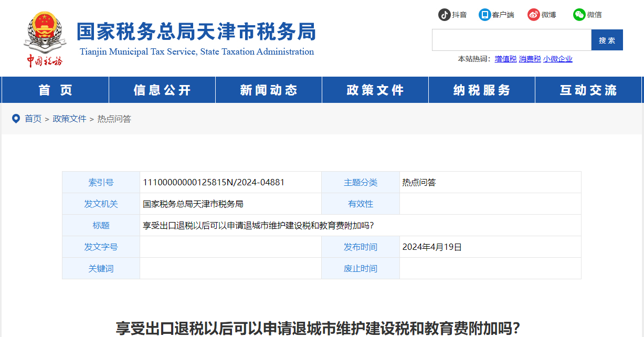Open the 政策文件 navigation menu
Screen dimensions: 644x337
(375, 89)
